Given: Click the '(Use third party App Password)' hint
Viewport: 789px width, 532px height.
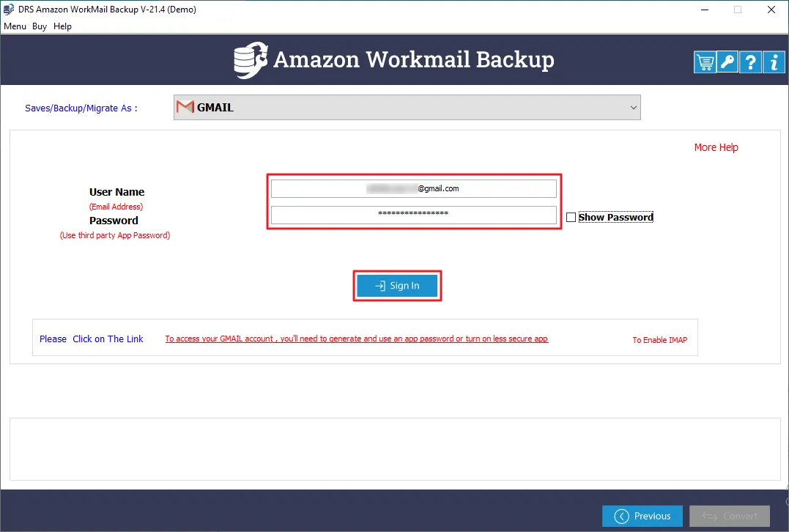Looking at the screenshot, I should tap(115, 235).
